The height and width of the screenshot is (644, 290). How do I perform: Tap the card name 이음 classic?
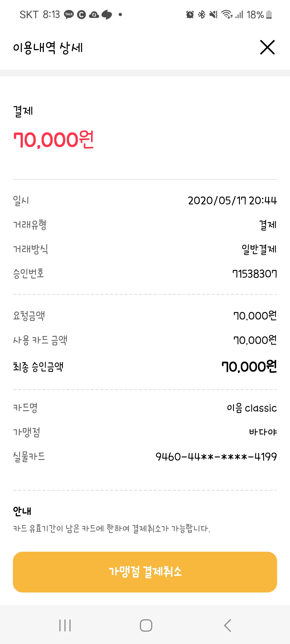(252, 408)
